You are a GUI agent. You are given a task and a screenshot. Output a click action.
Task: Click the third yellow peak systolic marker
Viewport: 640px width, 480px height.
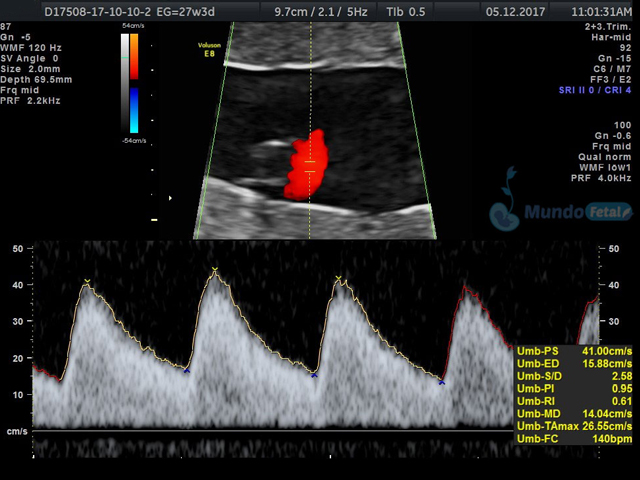(x=339, y=278)
